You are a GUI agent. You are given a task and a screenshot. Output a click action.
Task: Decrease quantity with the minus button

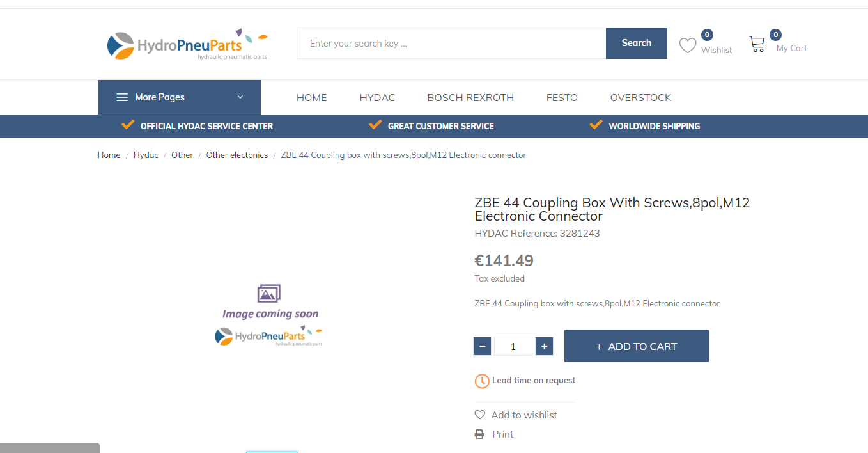pos(483,346)
